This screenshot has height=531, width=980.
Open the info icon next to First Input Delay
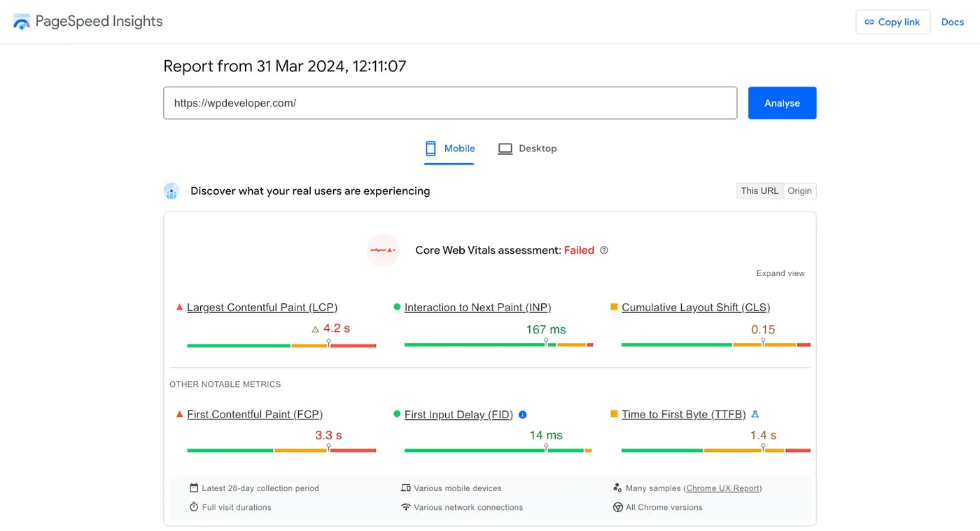[522, 414]
